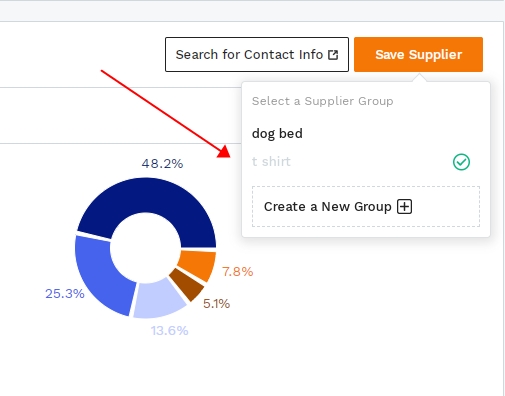The width and height of the screenshot is (505, 396).
Task: Select the t shirt supplier group
Action: 366,162
